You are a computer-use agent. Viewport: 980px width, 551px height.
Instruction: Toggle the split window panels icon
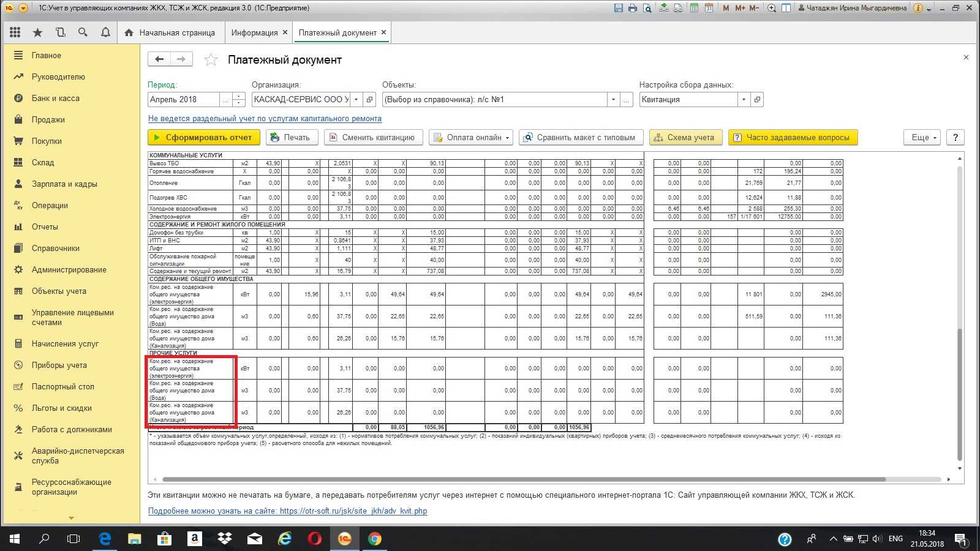[786, 8]
